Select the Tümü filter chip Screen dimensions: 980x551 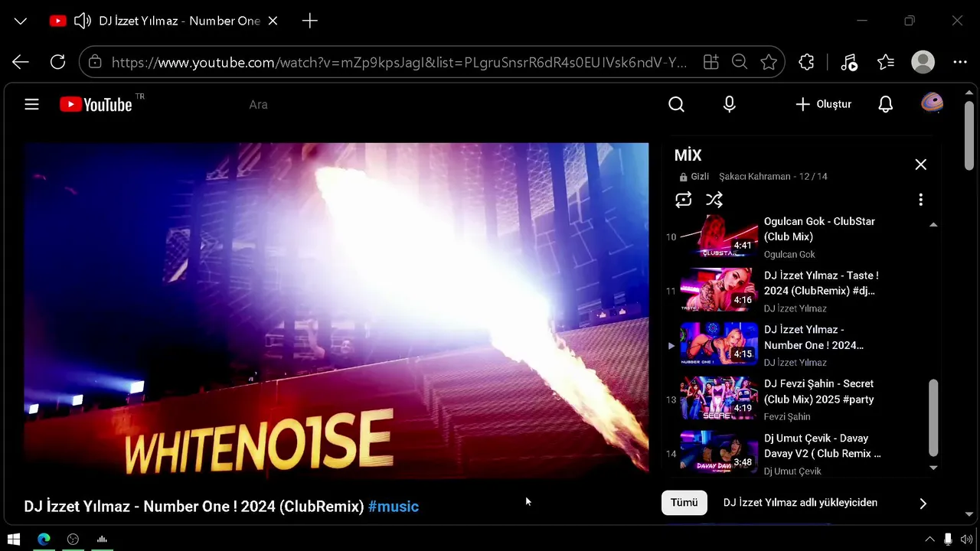[x=684, y=503]
